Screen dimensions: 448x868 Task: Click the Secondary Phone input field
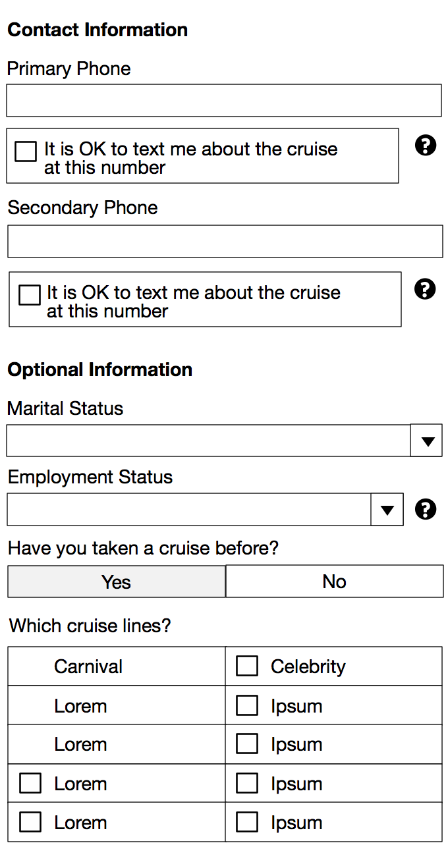pyautogui.click(x=225, y=242)
